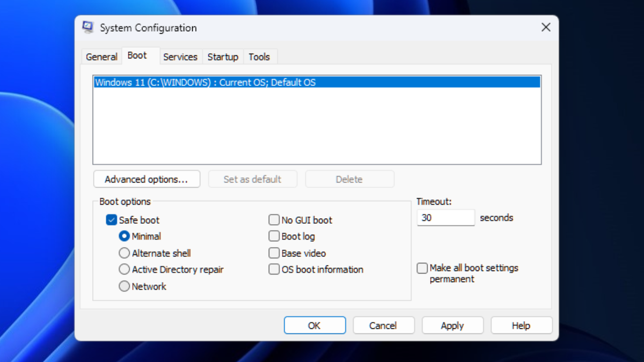The width and height of the screenshot is (644, 362).
Task: Open the Tools tab
Action: pyautogui.click(x=259, y=57)
